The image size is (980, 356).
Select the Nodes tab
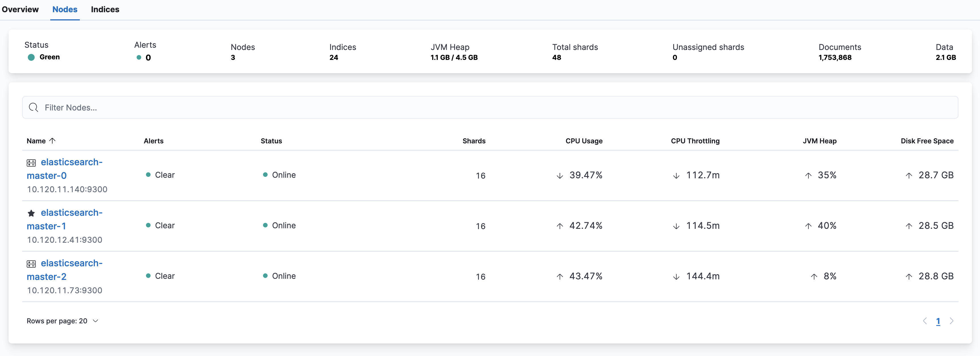click(x=65, y=9)
